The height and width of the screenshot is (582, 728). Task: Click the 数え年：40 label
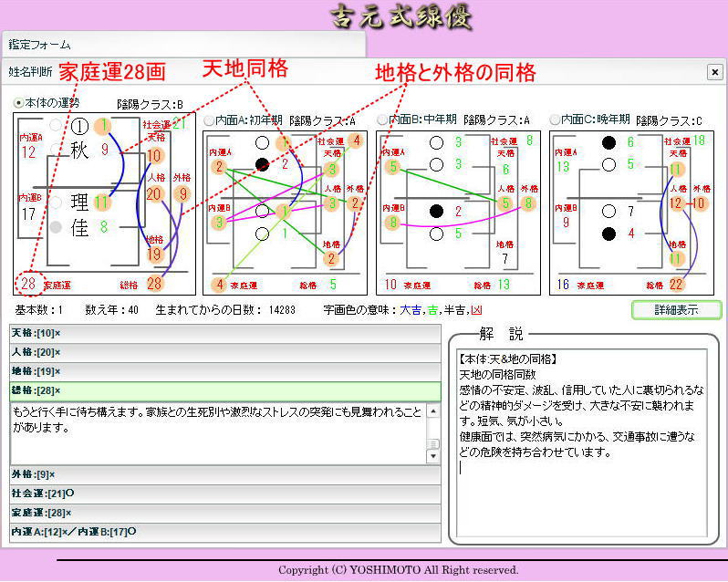pos(112,310)
